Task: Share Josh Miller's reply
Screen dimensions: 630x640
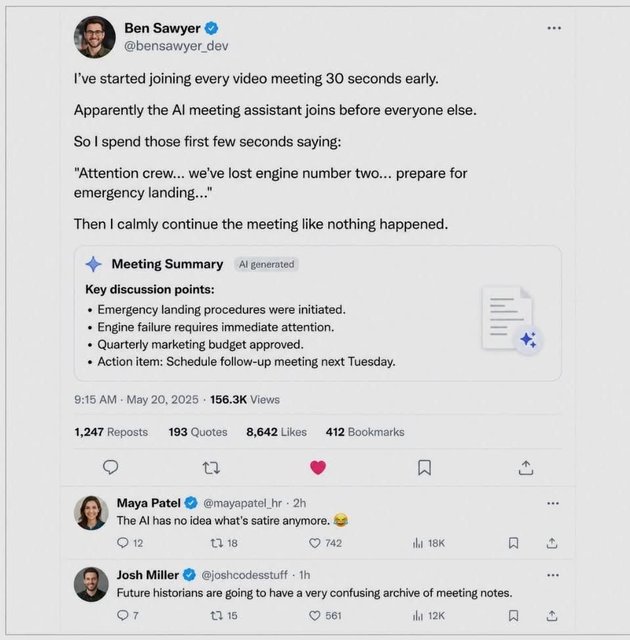Action: pos(552,616)
